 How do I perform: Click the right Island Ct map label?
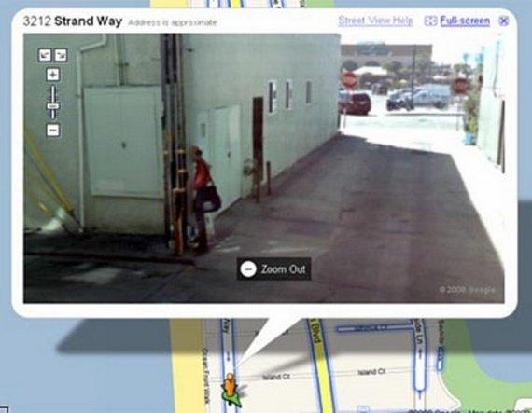click(x=371, y=372)
